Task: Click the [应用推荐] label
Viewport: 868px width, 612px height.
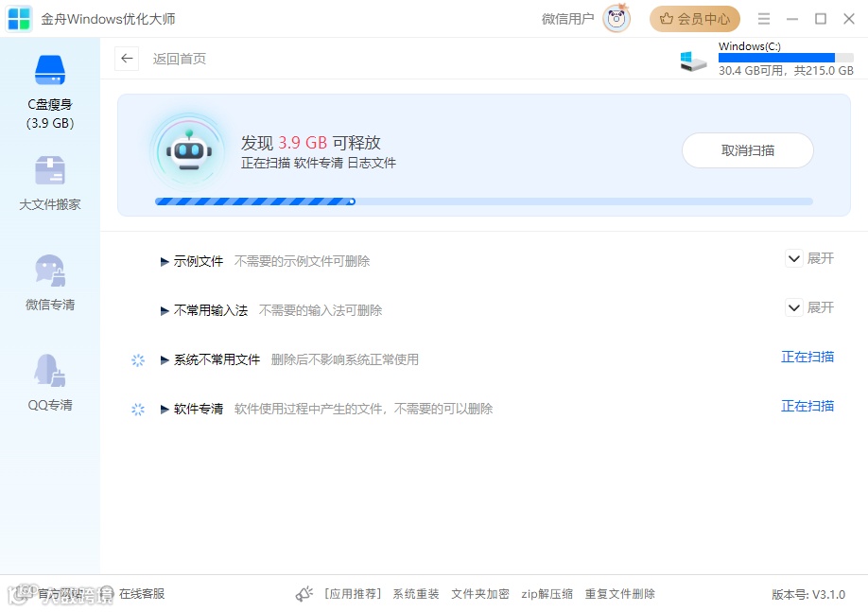Action: [354, 594]
